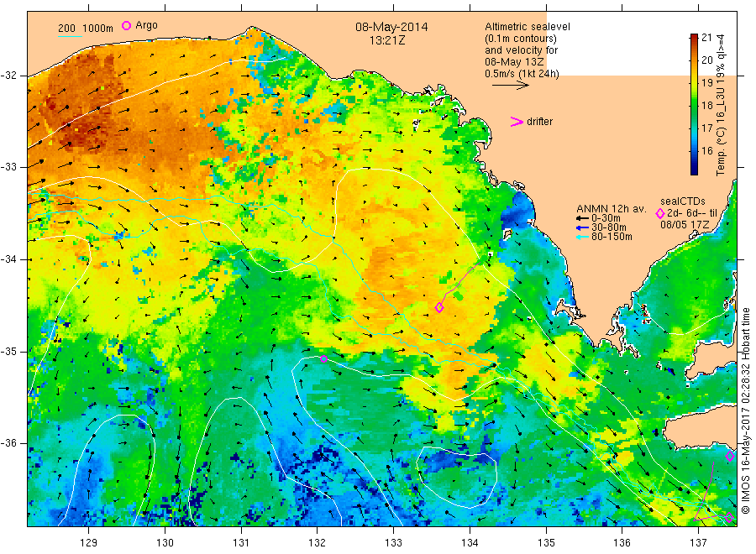Image resolution: width=756 pixels, height=554 pixels.
Task: Click the seal CTD diamond near 133.6E
Action: click(439, 307)
